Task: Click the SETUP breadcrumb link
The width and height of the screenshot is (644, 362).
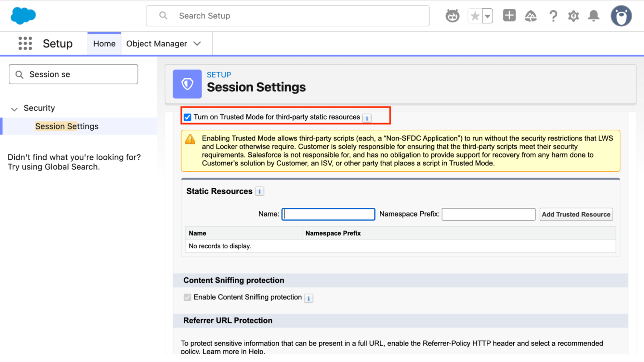Action: pos(219,75)
